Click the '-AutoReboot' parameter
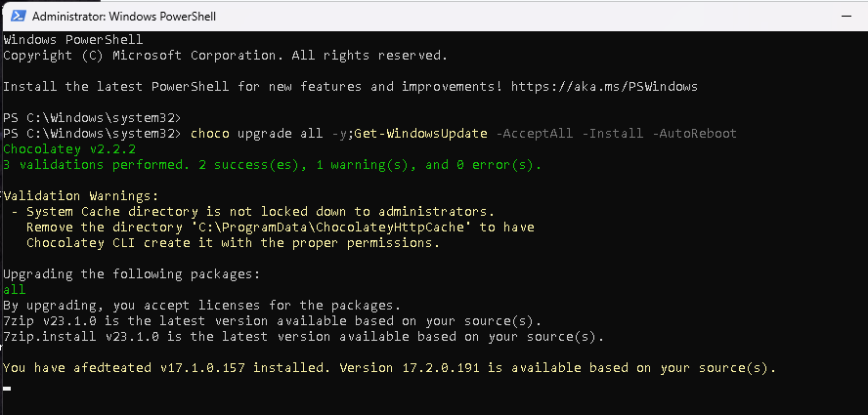The image size is (868, 415). (x=694, y=134)
